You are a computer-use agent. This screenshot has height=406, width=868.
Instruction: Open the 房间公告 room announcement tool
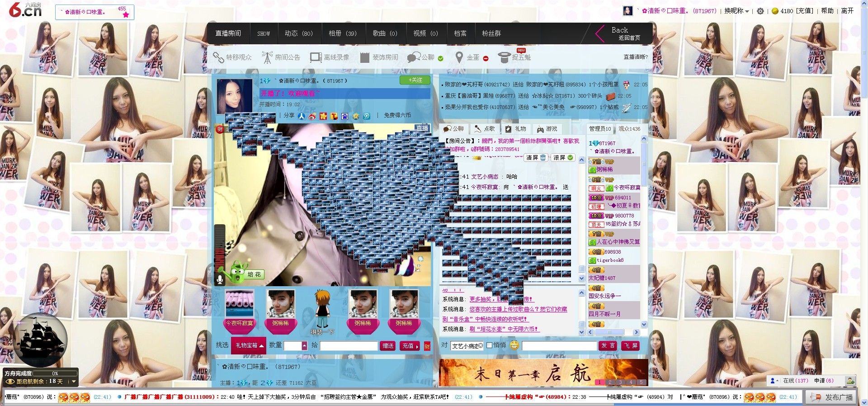[281, 57]
